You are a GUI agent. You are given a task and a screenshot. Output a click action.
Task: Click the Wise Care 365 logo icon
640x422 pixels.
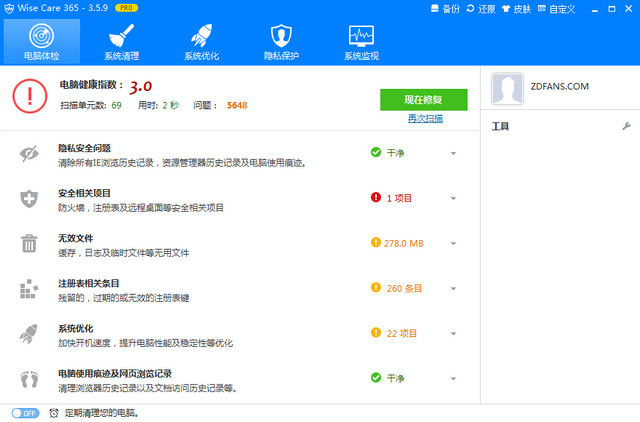pos(9,9)
